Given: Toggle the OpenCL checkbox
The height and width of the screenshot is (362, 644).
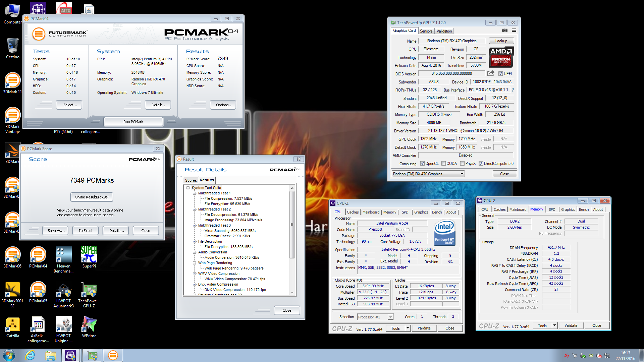Looking at the screenshot, I should click(x=422, y=164).
